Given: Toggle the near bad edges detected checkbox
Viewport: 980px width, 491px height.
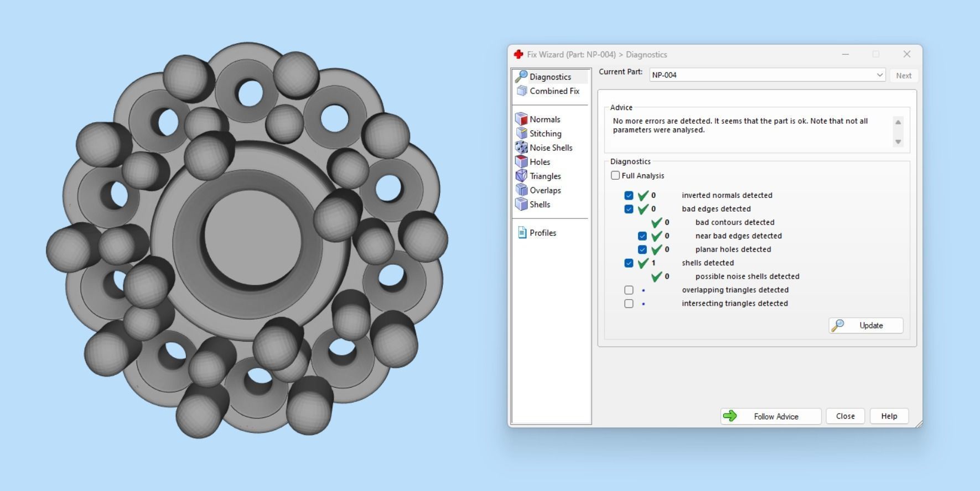Looking at the screenshot, I should 642,236.
